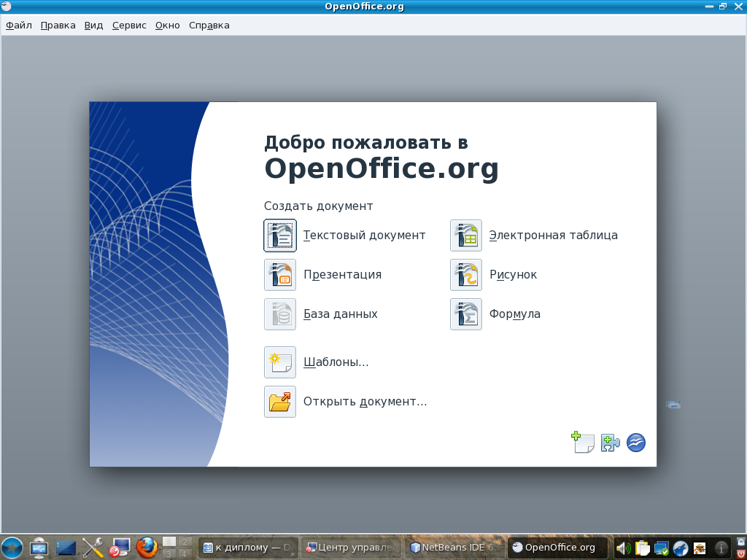Click the blue round bird tray icon
Viewport: 747px width, 560px height.
[x=681, y=548]
